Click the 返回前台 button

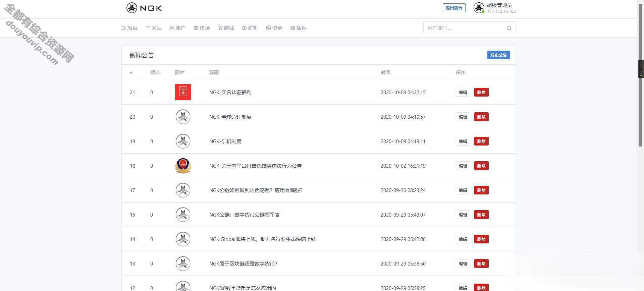click(454, 8)
